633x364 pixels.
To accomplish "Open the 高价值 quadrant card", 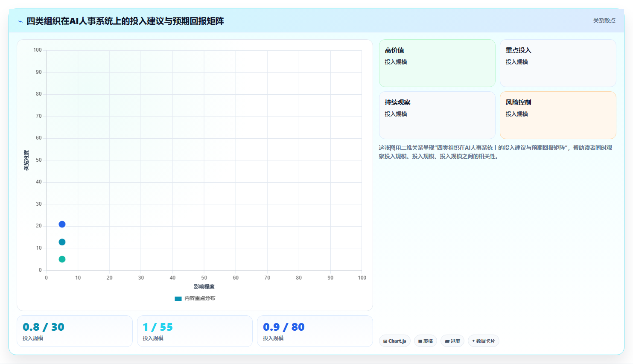I will (x=437, y=63).
